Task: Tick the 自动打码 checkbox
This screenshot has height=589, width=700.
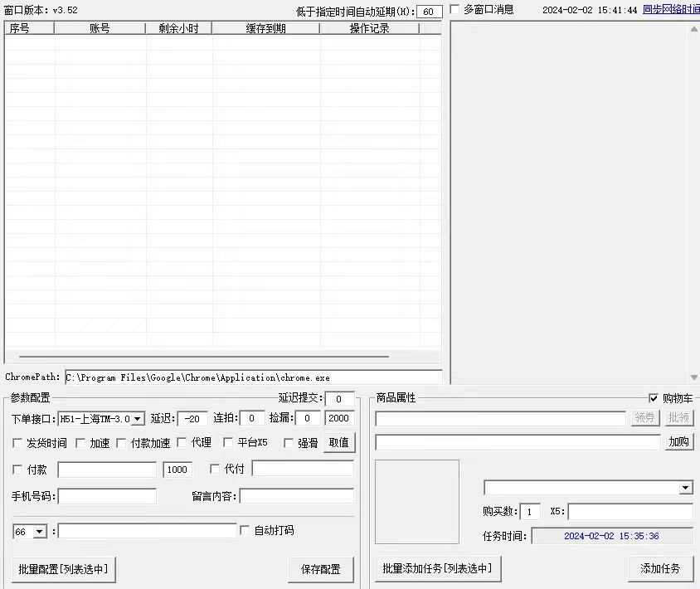Action: pyautogui.click(x=245, y=530)
